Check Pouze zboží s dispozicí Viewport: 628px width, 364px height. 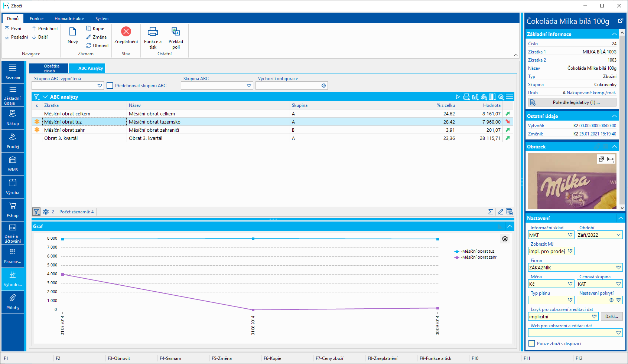[x=532, y=344]
